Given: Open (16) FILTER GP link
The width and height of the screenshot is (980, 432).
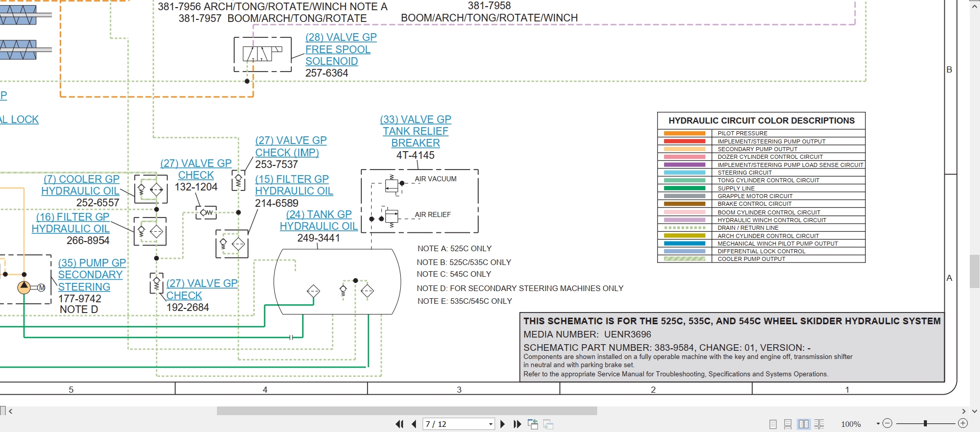Looking at the screenshot, I should 73,217.
